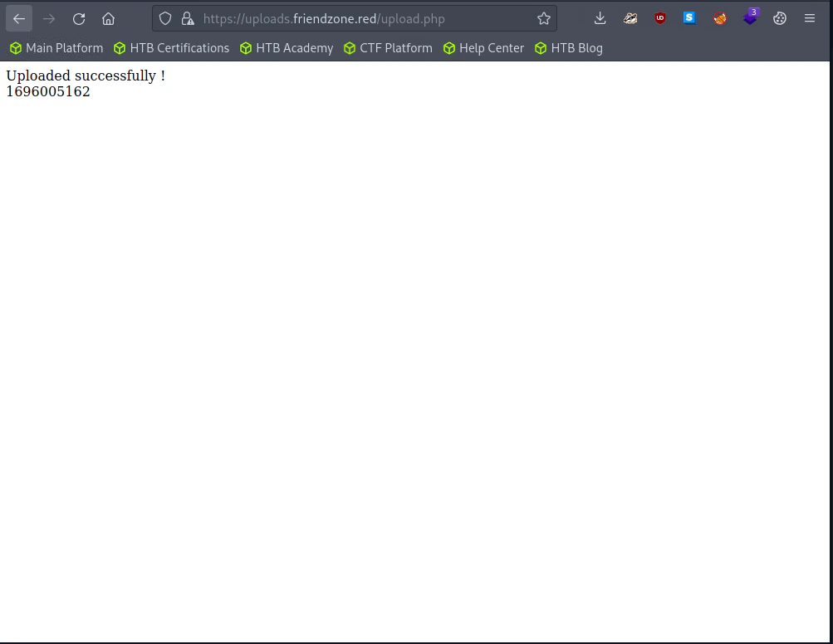Open the purple extension with badge 3
833x644 pixels.
[750, 17]
